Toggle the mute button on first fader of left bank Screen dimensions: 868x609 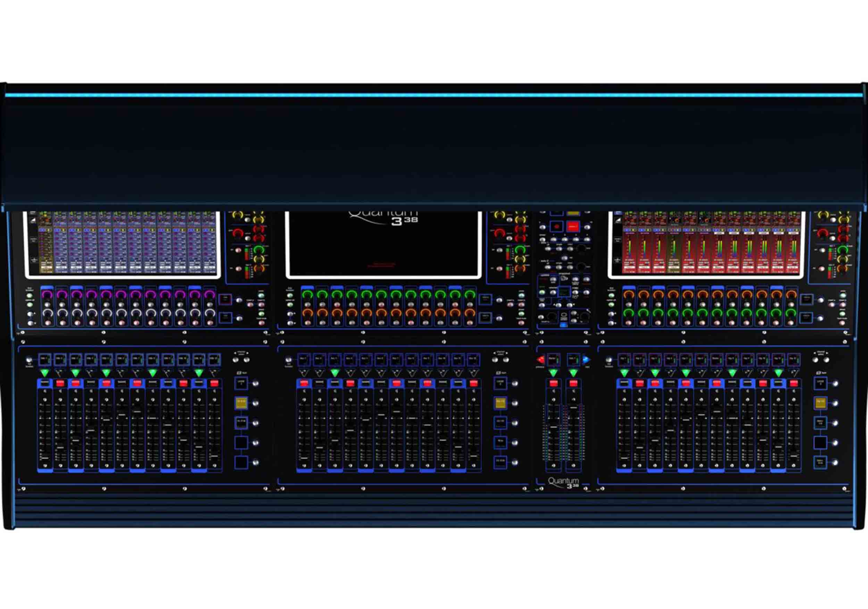coord(45,383)
